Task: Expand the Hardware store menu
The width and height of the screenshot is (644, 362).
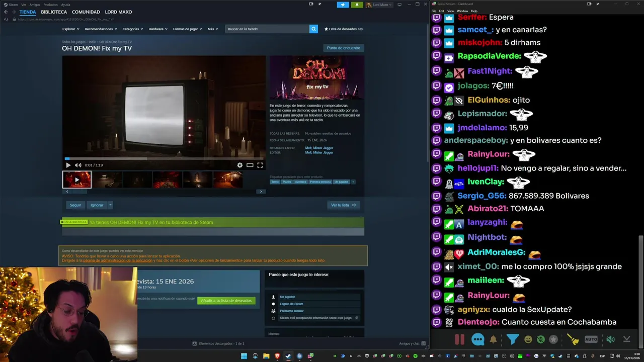Action: [158, 29]
